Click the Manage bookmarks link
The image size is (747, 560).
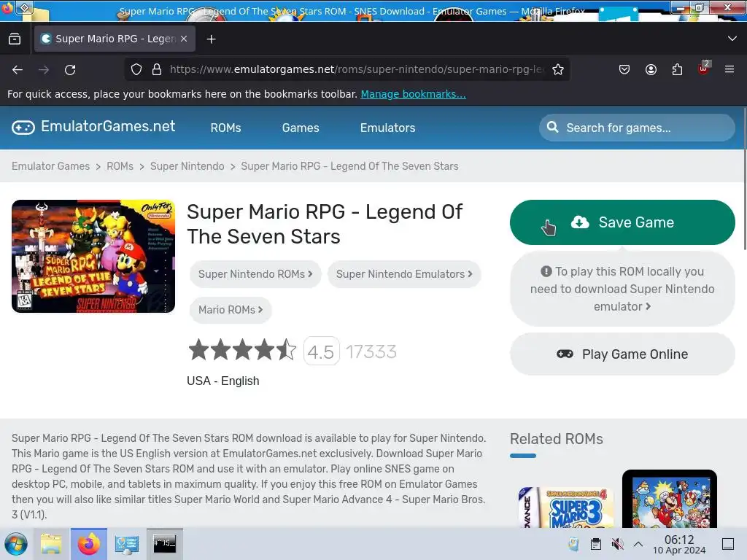click(413, 94)
